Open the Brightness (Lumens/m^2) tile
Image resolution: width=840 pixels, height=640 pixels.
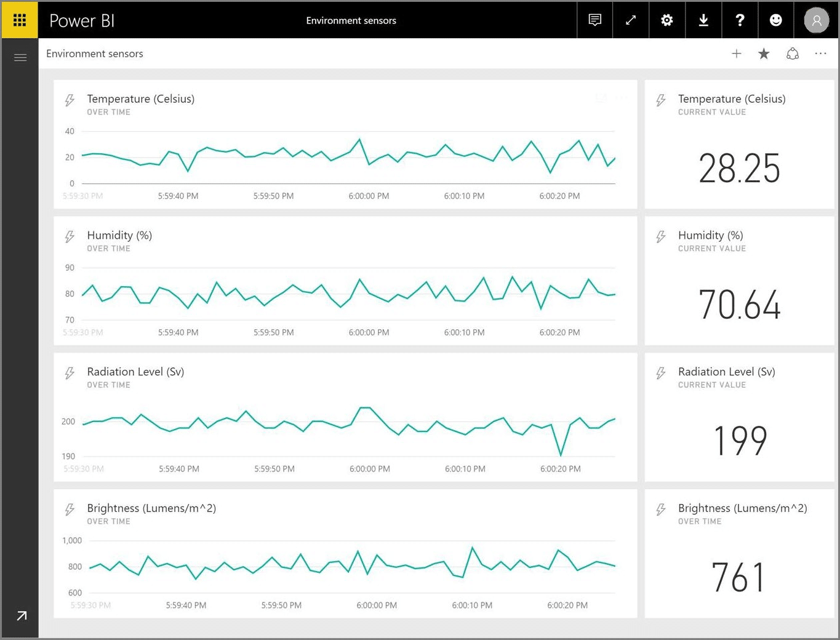pos(345,553)
